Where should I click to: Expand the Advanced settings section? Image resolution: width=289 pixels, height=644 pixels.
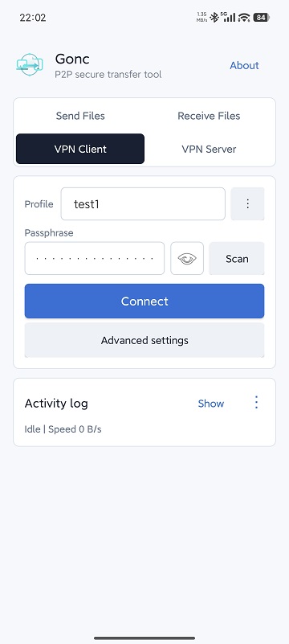point(144,340)
